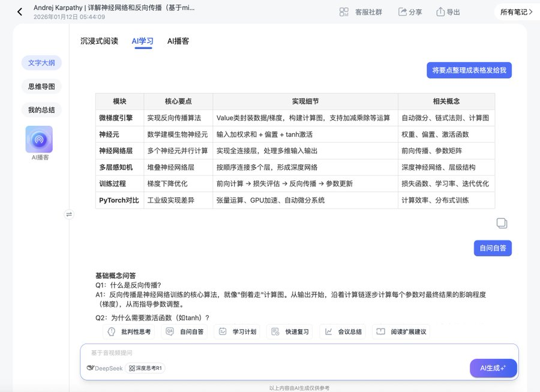The height and width of the screenshot is (392, 540).
Task: Open 客服社群 QR code icon
Action: point(344,12)
